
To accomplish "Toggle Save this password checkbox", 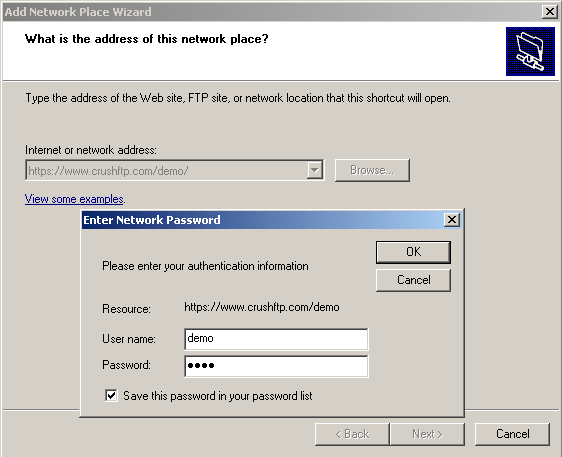I will (111, 396).
